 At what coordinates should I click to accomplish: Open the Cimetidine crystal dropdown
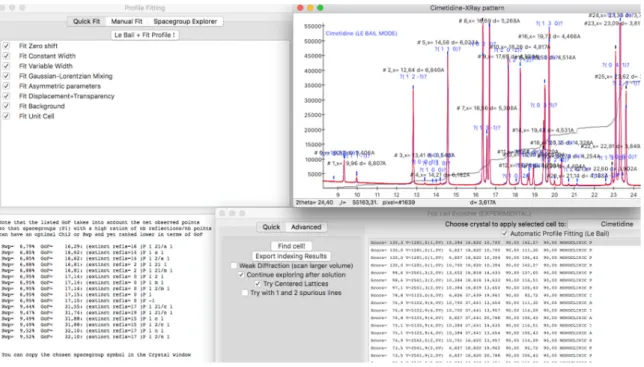pos(604,224)
